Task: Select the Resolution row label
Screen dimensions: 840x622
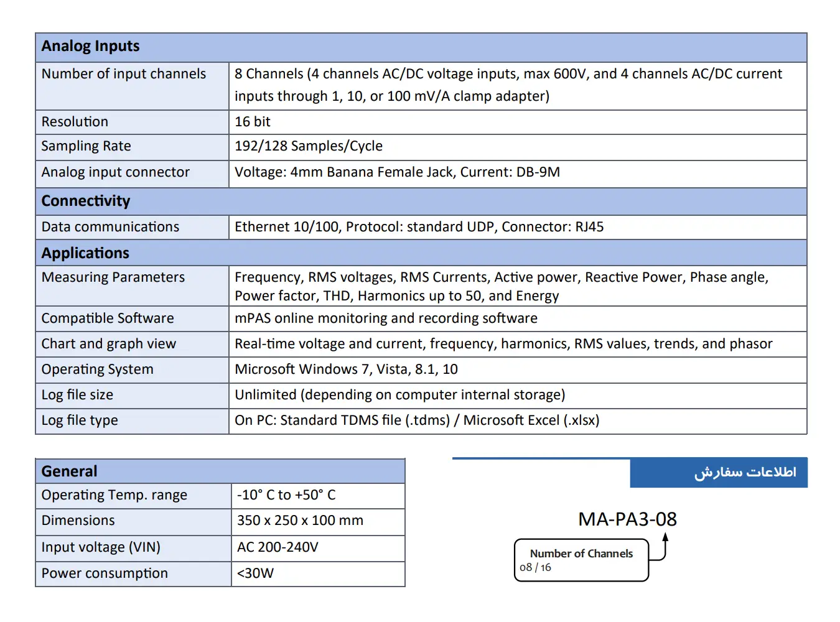Action: coord(75,122)
